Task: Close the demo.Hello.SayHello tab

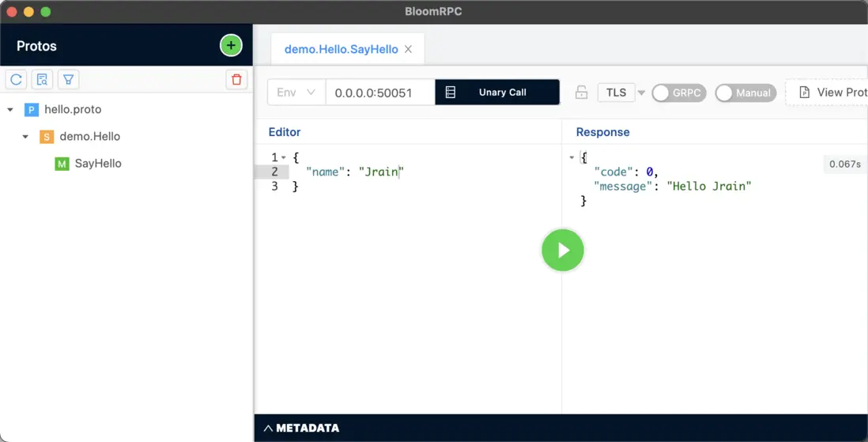Action: [x=408, y=49]
